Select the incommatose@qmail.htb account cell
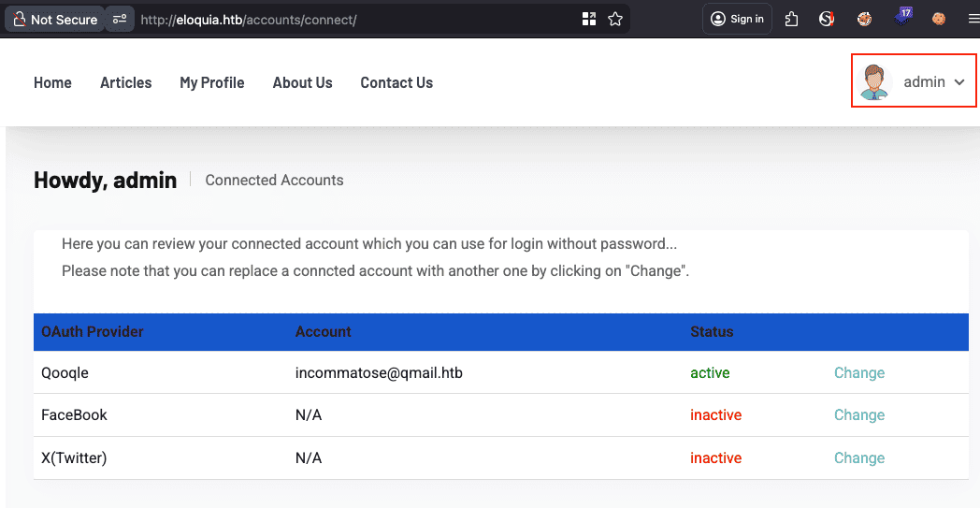This screenshot has height=508, width=980. (379, 373)
